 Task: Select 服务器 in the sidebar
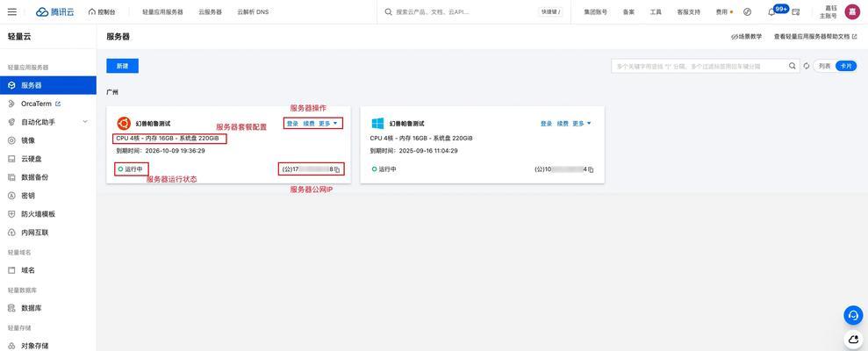(x=48, y=85)
